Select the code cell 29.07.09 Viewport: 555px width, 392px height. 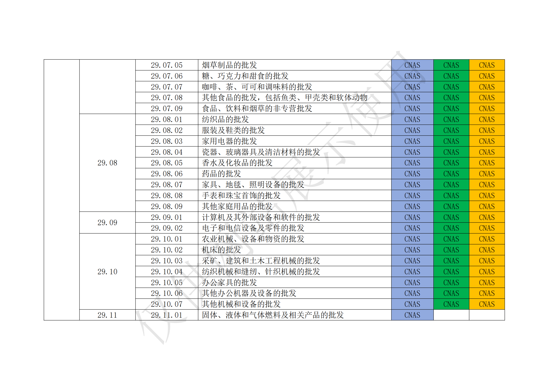click(x=167, y=108)
